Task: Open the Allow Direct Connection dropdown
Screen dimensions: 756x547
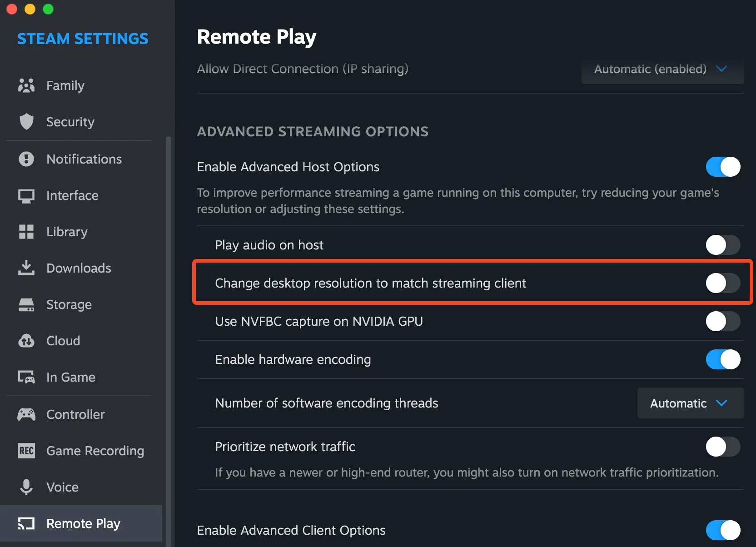Action: tap(661, 69)
